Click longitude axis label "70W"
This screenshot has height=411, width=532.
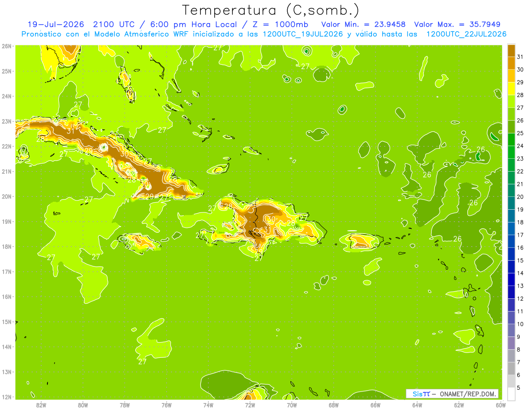coord(292,404)
